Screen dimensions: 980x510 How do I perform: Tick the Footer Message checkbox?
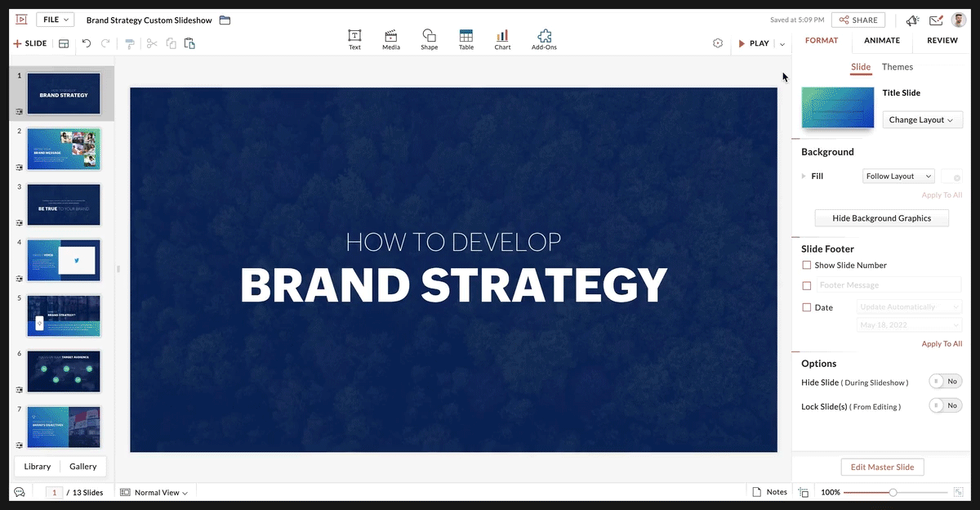click(x=807, y=285)
